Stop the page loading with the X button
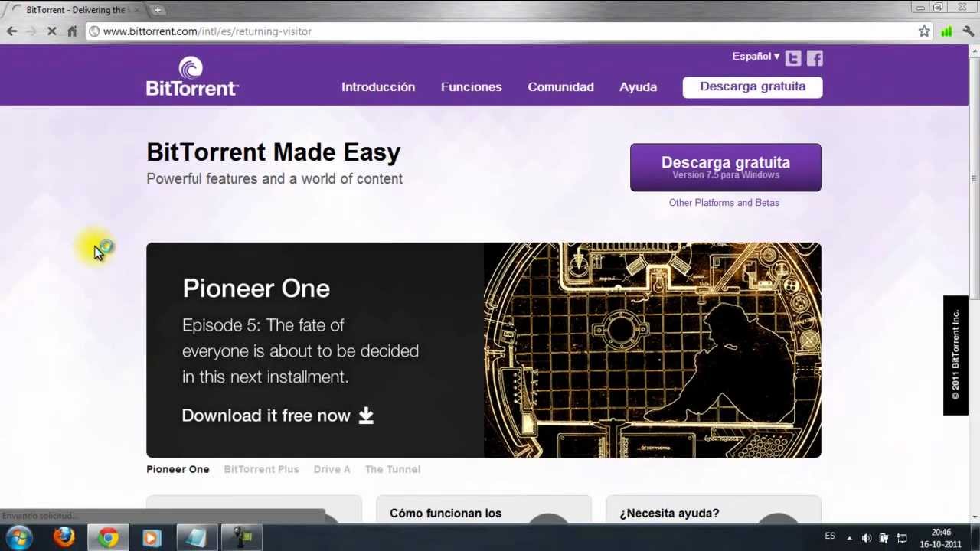 (51, 31)
